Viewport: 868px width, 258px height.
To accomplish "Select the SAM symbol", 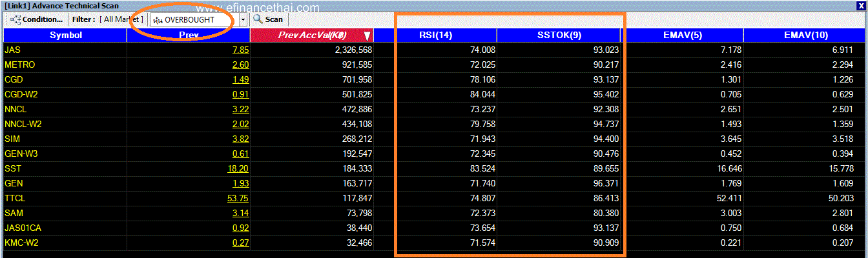I will pos(13,213).
